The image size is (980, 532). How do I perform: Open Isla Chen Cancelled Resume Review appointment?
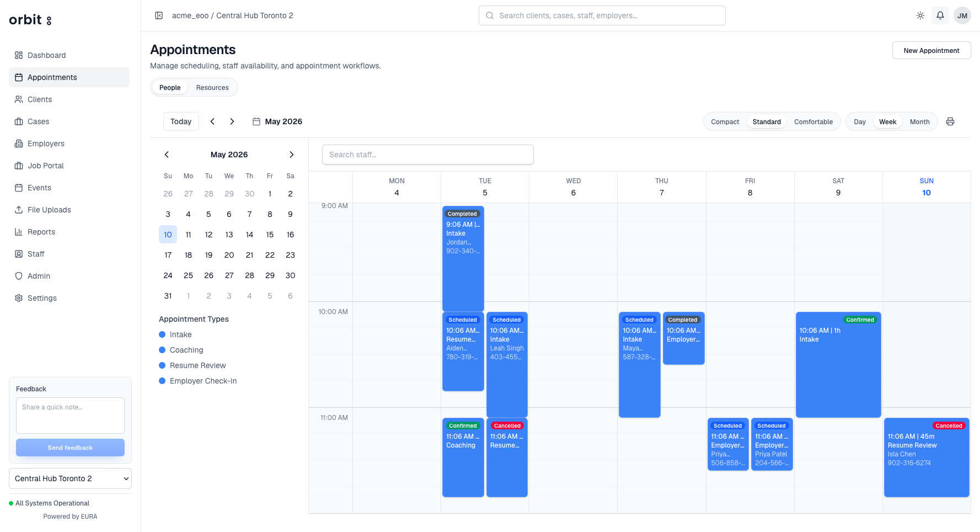click(927, 457)
